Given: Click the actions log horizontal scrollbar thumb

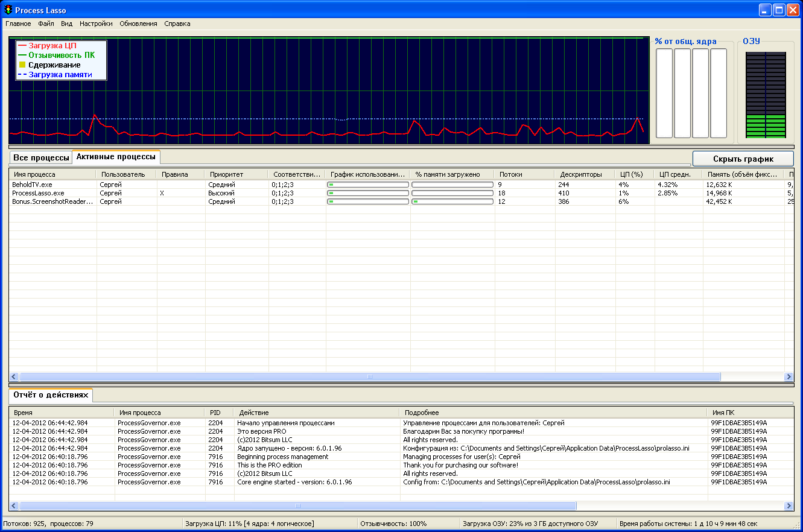Looking at the screenshot, I should pos(297,505).
